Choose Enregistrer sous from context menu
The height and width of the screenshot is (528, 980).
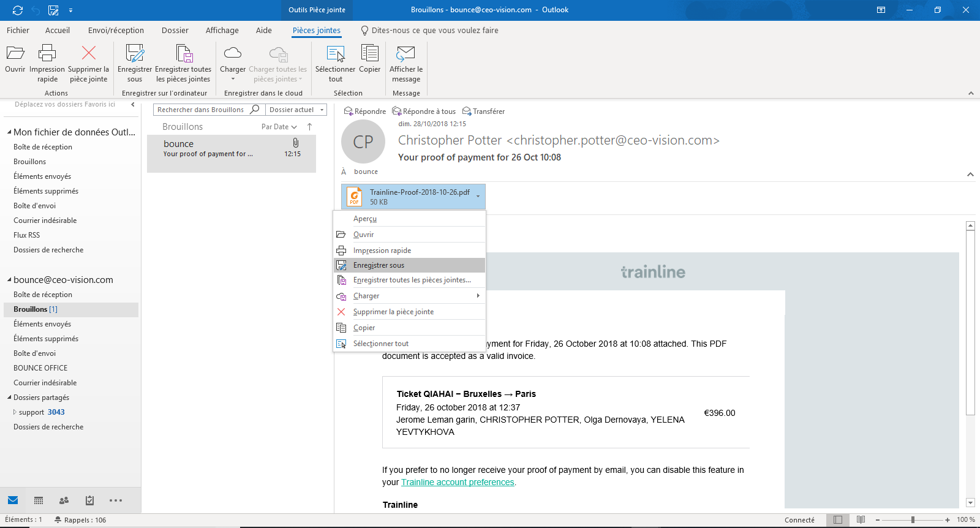pos(379,265)
